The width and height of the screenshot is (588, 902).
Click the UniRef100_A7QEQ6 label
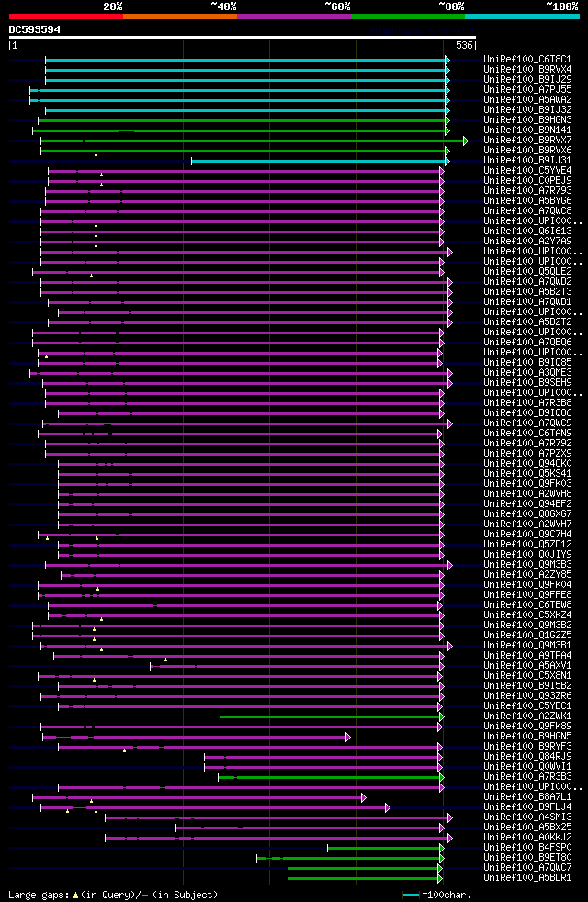527,343
